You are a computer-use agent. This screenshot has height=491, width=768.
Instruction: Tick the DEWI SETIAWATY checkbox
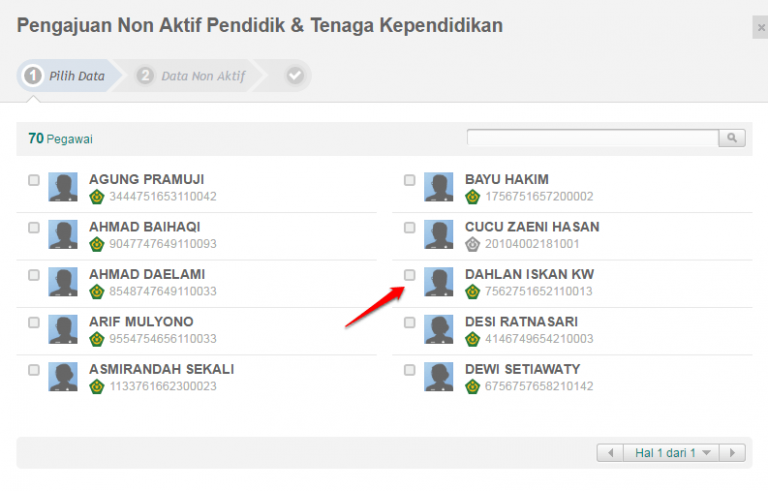(409, 370)
